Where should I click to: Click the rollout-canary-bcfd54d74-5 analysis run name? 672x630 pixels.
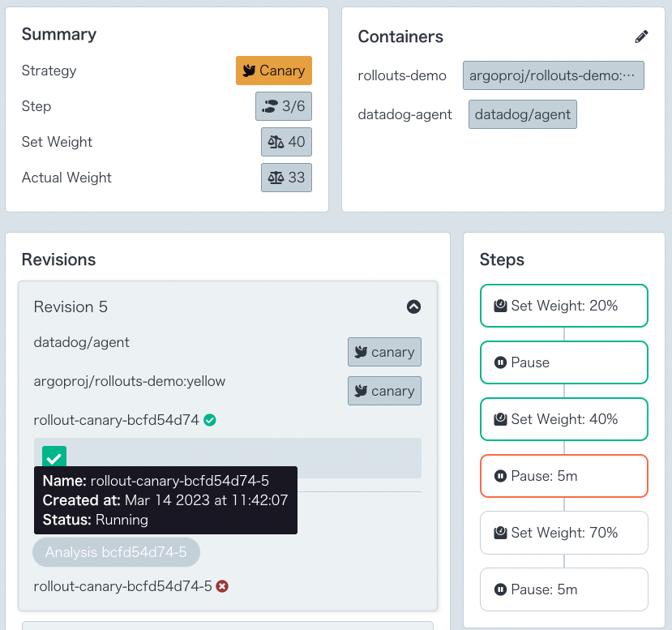point(122,586)
